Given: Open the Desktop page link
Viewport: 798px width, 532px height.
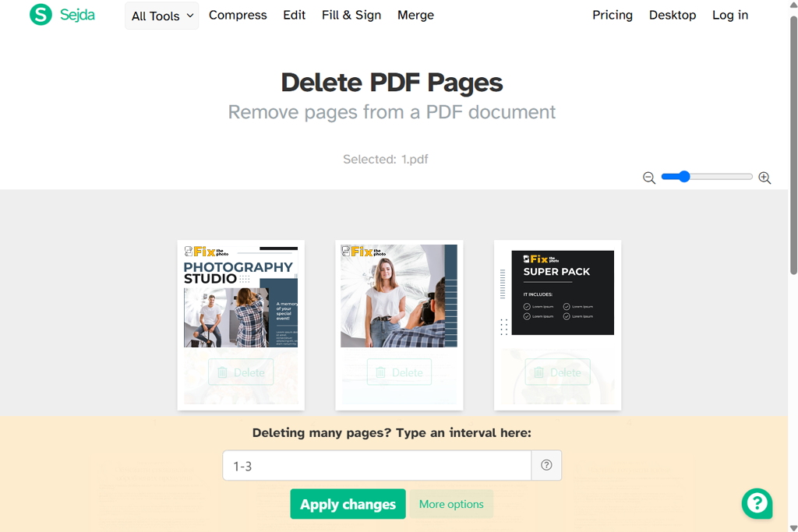Looking at the screenshot, I should pos(673,16).
